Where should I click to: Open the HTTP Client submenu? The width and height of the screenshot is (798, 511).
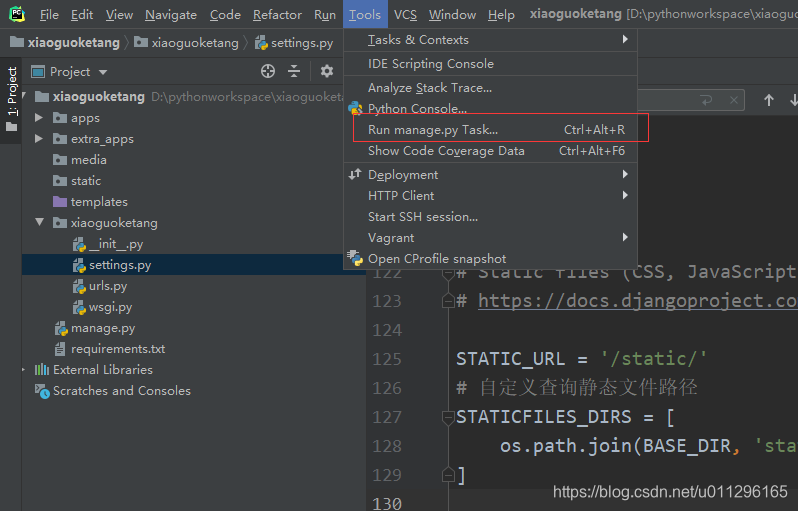point(491,195)
